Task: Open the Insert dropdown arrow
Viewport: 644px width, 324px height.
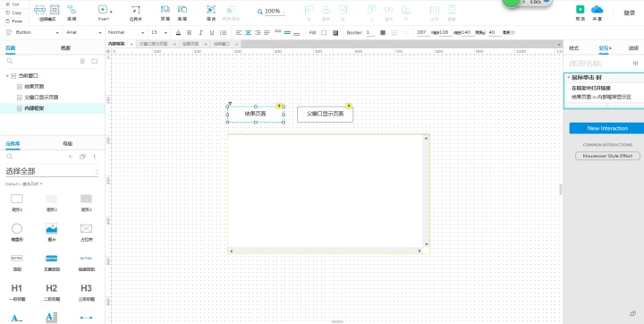Action: click(x=111, y=12)
